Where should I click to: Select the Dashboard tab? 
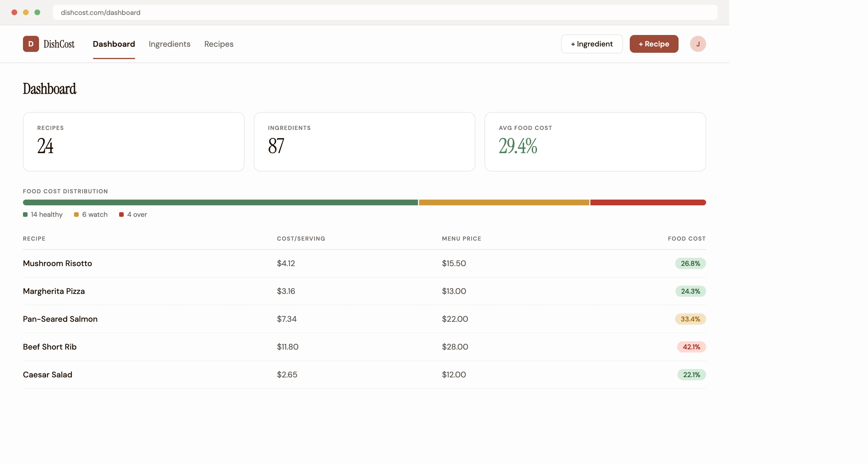[x=114, y=44]
